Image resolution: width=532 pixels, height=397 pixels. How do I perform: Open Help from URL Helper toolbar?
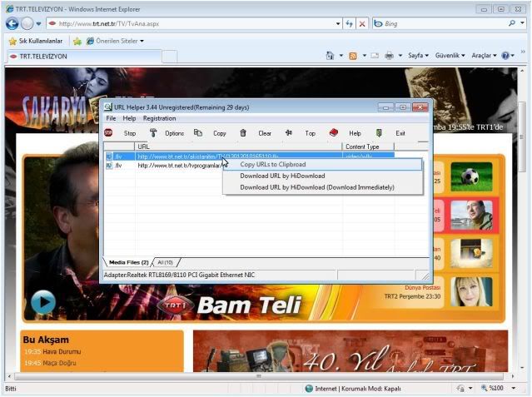(346, 133)
